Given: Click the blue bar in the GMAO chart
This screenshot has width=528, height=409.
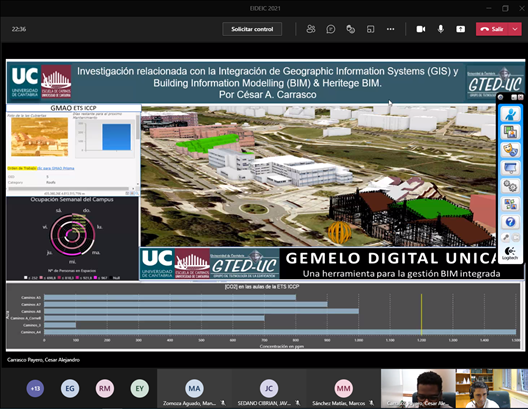Looking at the screenshot, I should [x=117, y=137].
